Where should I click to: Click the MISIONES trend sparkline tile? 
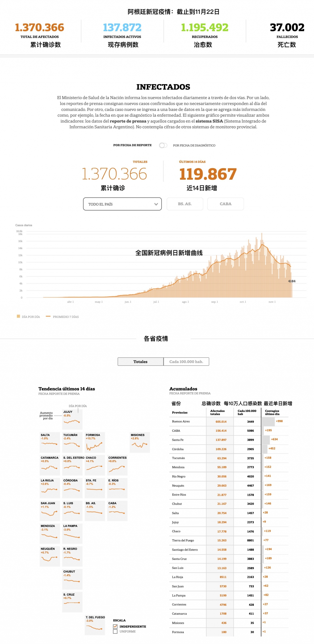[140, 442]
